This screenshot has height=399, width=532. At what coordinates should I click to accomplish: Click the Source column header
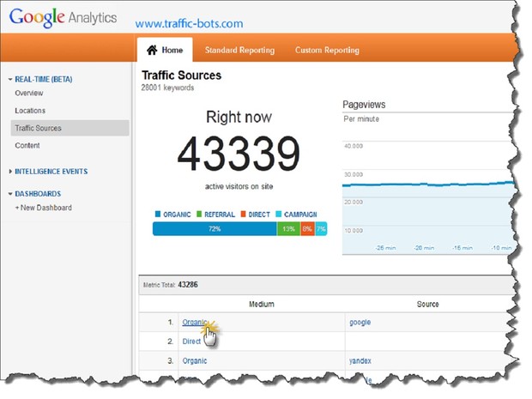tap(427, 304)
